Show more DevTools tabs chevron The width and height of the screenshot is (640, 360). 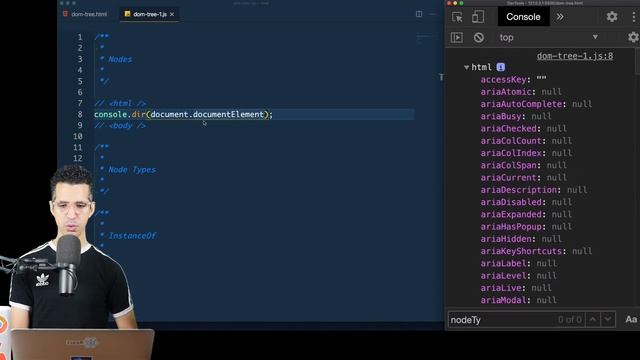[560, 17]
